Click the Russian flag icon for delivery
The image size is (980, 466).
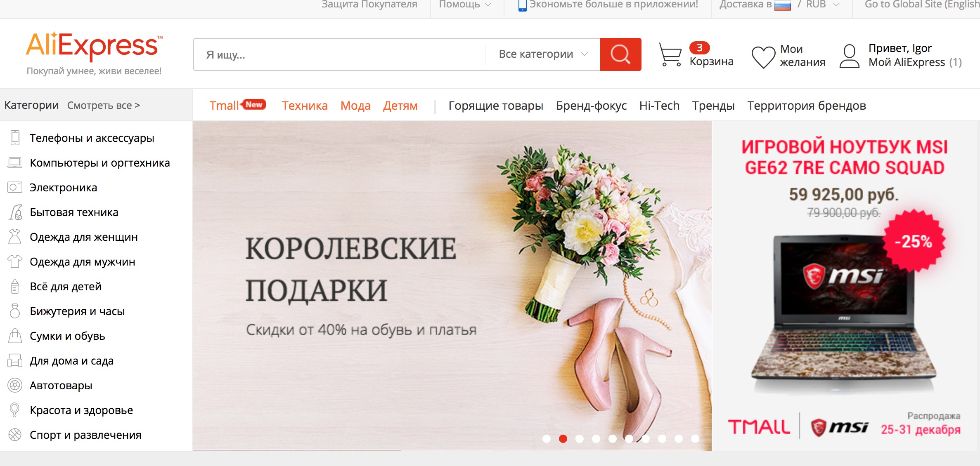pos(782,5)
